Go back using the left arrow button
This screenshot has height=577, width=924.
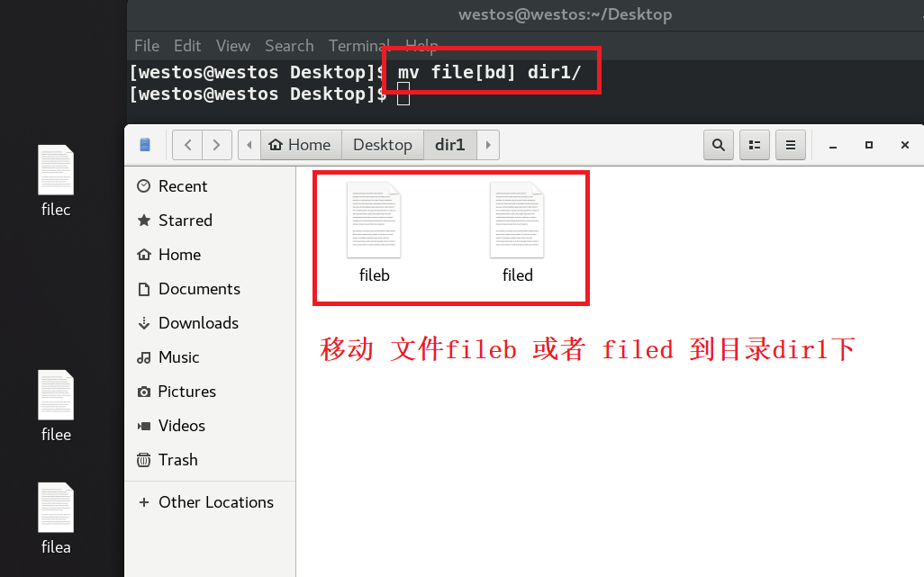click(187, 145)
